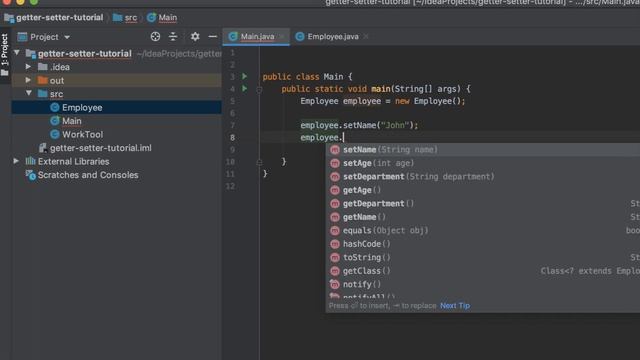640x360 pixels.
Task: Choose setDepartment(String department) completion
Action: [x=483, y=176]
